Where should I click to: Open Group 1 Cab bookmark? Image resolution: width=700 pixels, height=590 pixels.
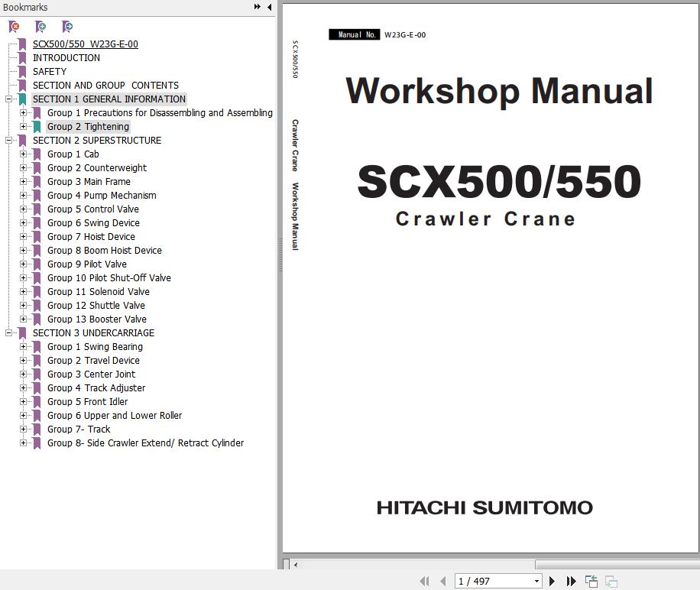(73, 154)
